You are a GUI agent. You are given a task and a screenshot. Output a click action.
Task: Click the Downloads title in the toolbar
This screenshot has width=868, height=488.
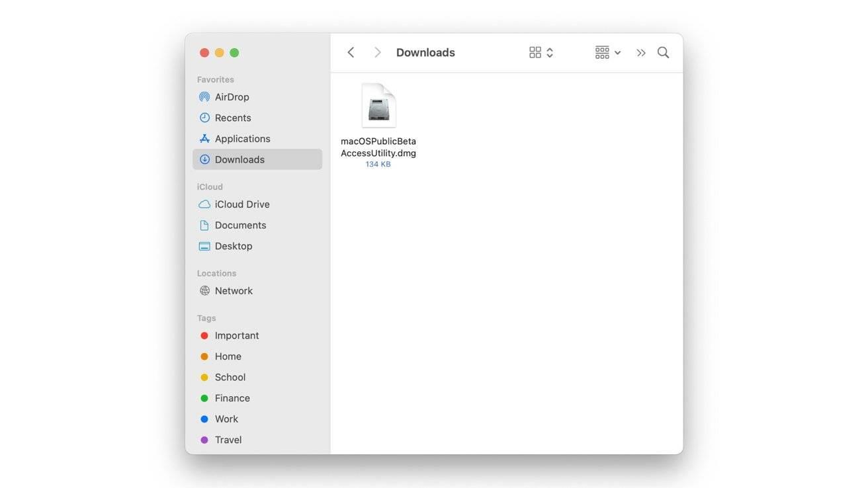(x=425, y=52)
